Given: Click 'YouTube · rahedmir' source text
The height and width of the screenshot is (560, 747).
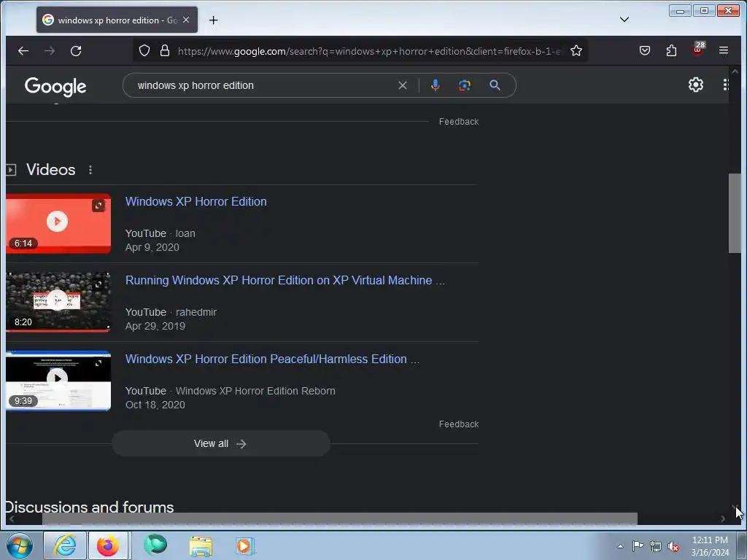Looking at the screenshot, I should pyautogui.click(x=171, y=312).
